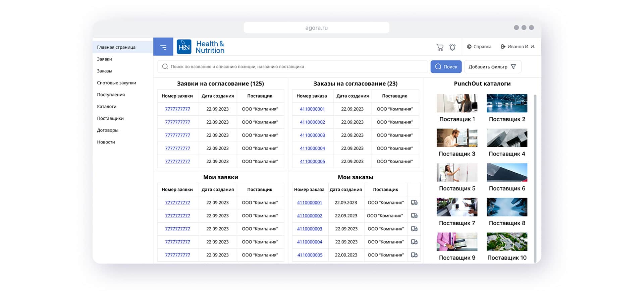The image size is (644, 295).
Task: Open notifications bell
Action: coord(452,47)
